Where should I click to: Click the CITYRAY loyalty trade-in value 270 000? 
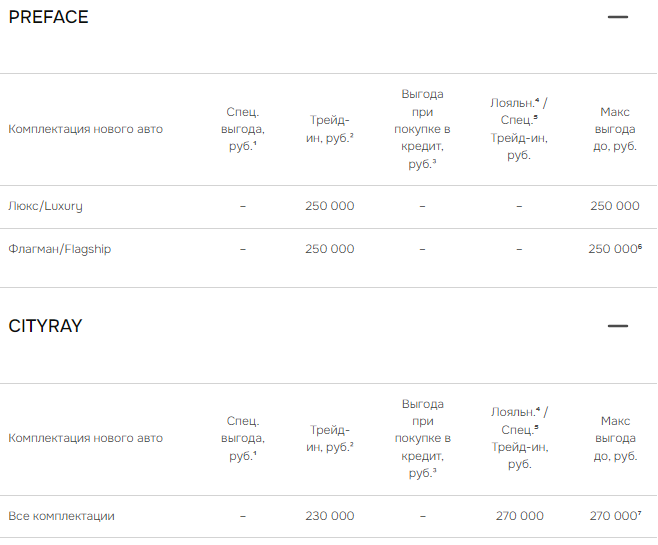pyautogui.click(x=519, y=516)
